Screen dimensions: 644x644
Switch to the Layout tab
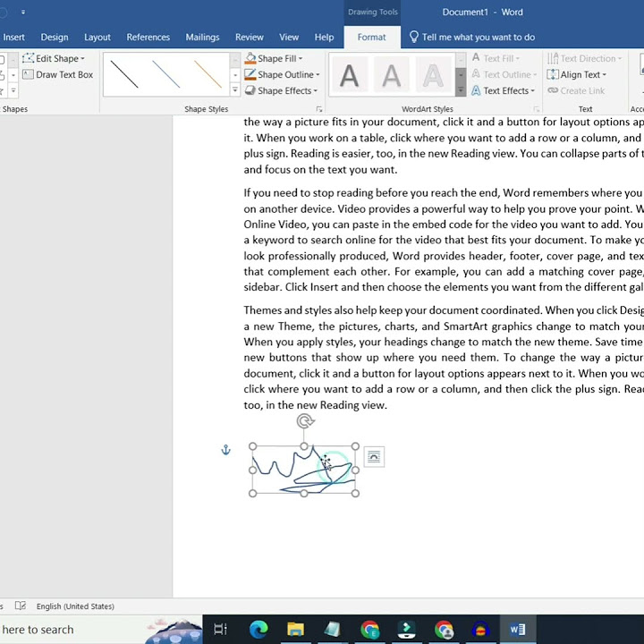[97, 37]
